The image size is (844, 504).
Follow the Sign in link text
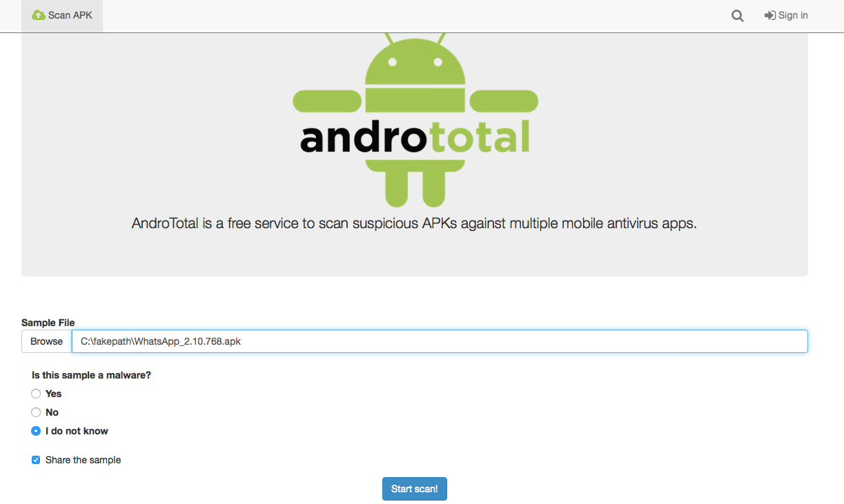pos(793,15)
